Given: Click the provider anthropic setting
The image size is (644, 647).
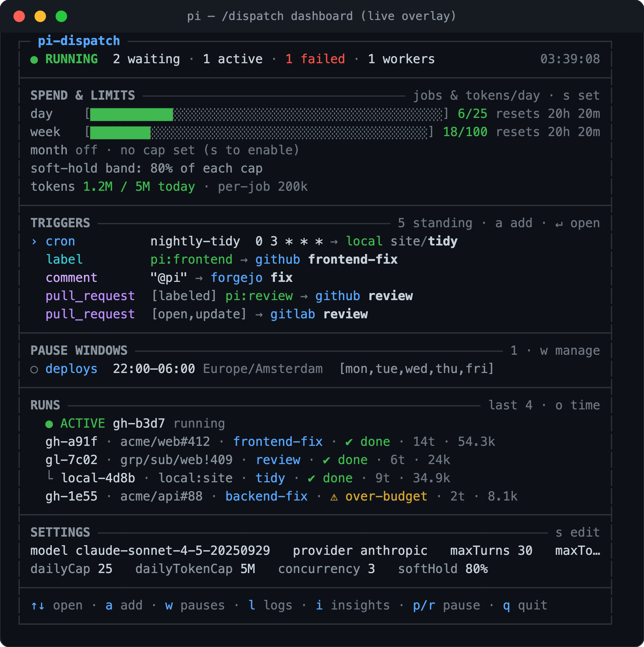Looking at the screenshot, I should [x=360, y=551].
